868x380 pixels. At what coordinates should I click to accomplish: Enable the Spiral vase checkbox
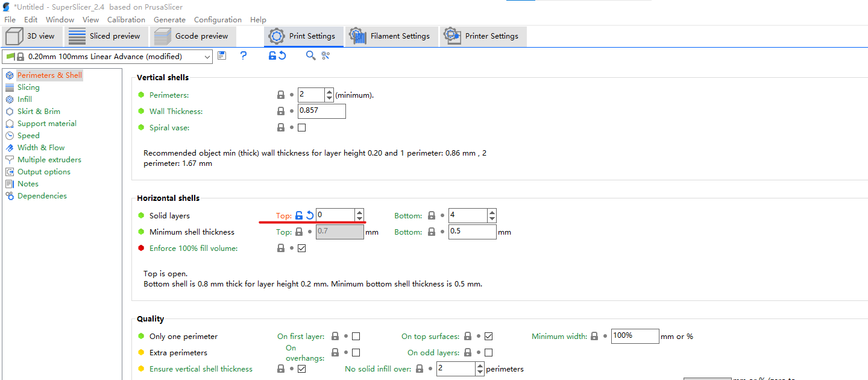click(302, 127)
